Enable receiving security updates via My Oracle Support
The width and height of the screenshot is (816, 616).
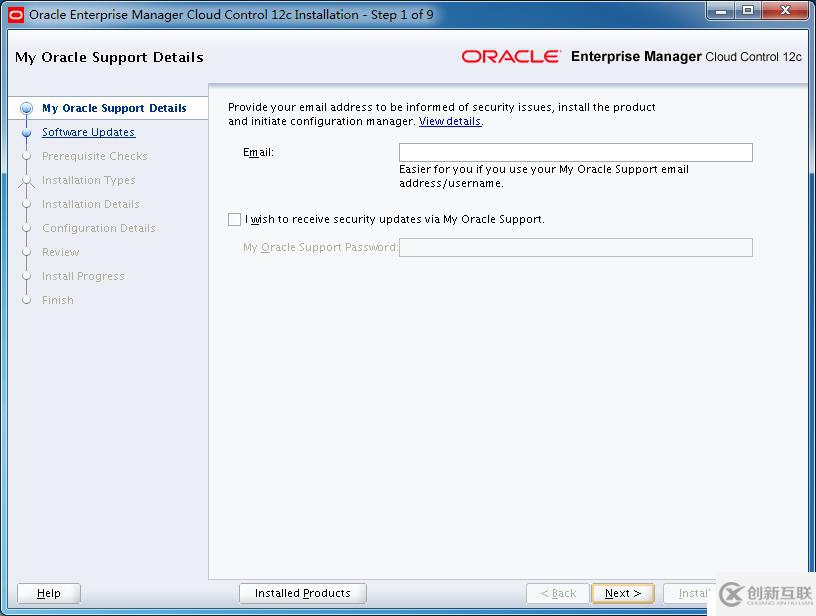(234, 219)
